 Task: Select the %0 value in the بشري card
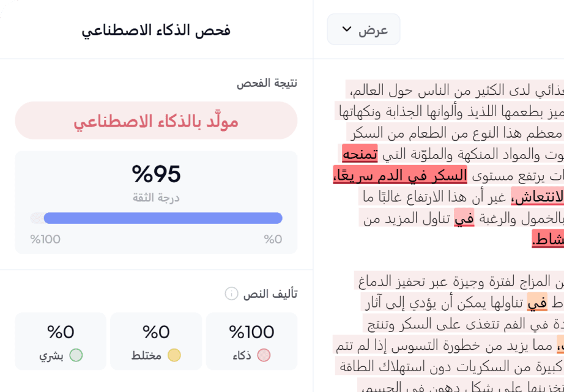coord(61,332)
